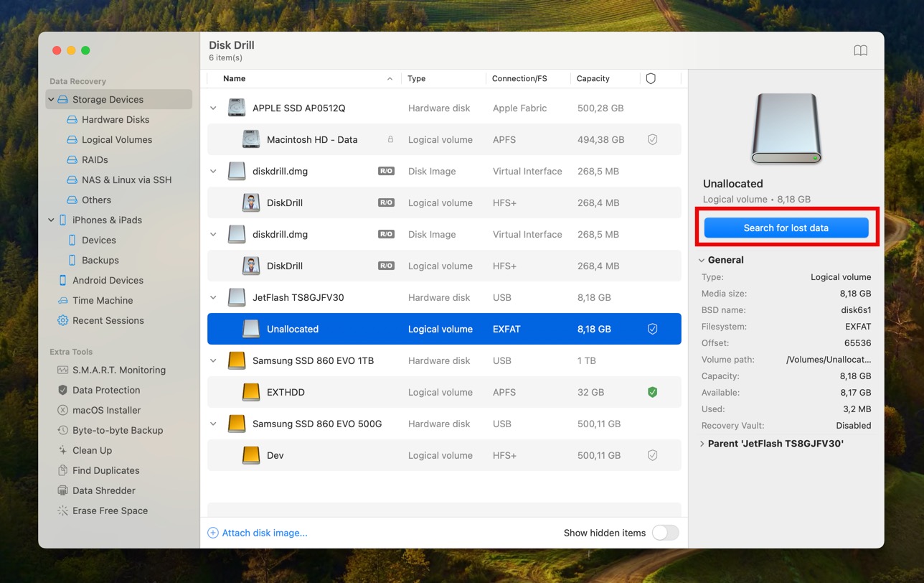The height and width of the screenshot is (583, 924).
Task: Click lock icon on Macintosh HD - Data
Action: pos(390,139)
